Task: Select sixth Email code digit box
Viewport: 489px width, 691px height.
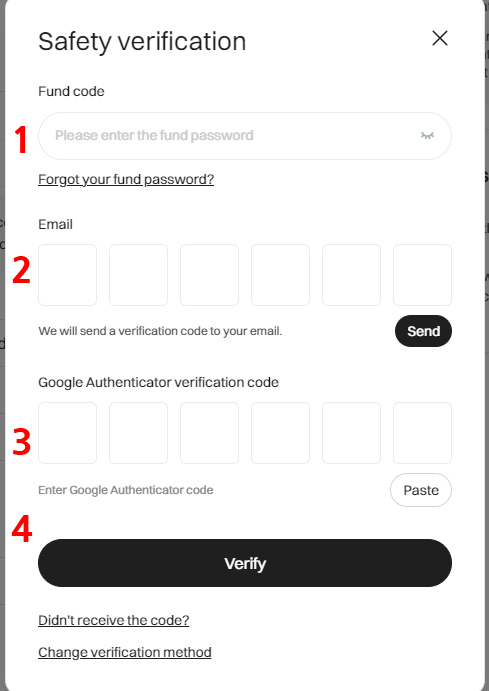Action: (422, 275)
